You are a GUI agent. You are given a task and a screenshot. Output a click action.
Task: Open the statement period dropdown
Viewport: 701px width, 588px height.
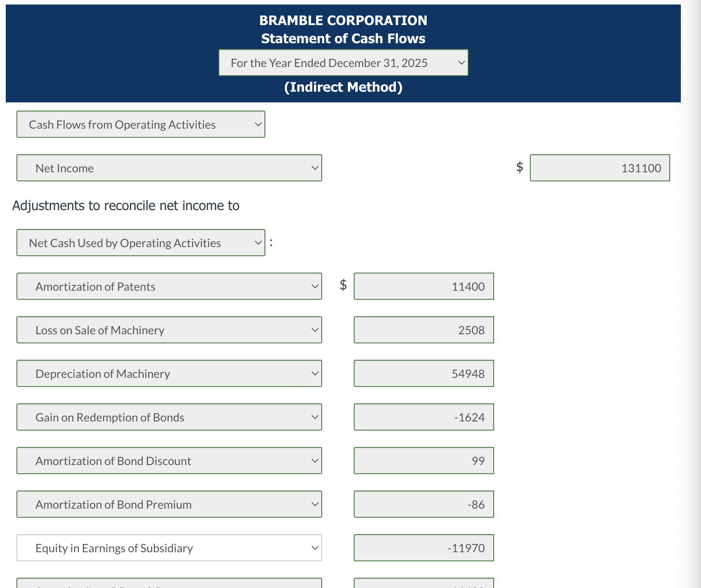[344, 63]
